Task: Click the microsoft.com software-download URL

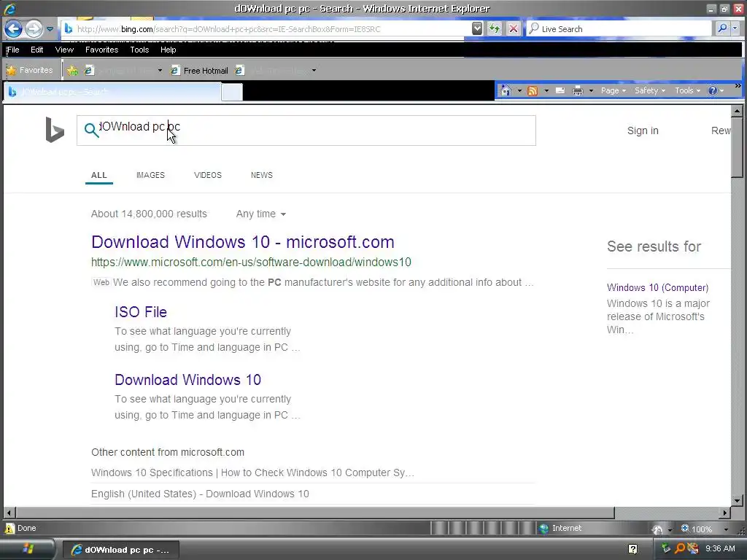Action: [251, 262]
